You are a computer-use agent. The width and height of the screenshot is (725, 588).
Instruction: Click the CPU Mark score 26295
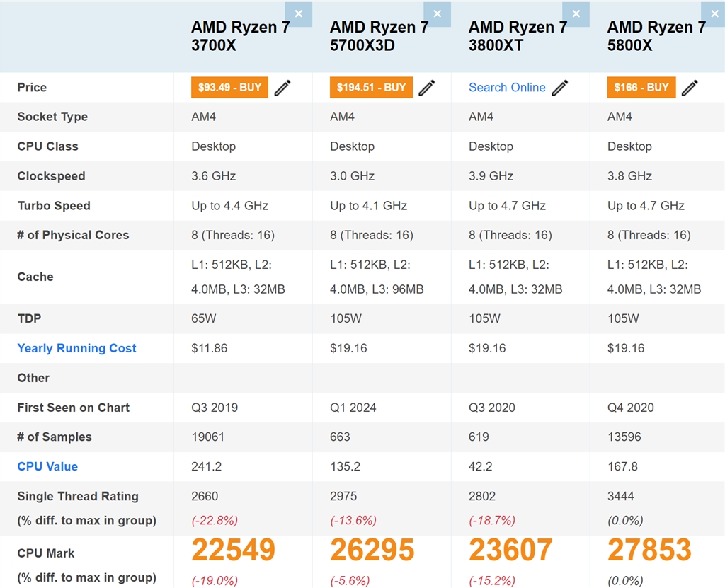point(372,550)
